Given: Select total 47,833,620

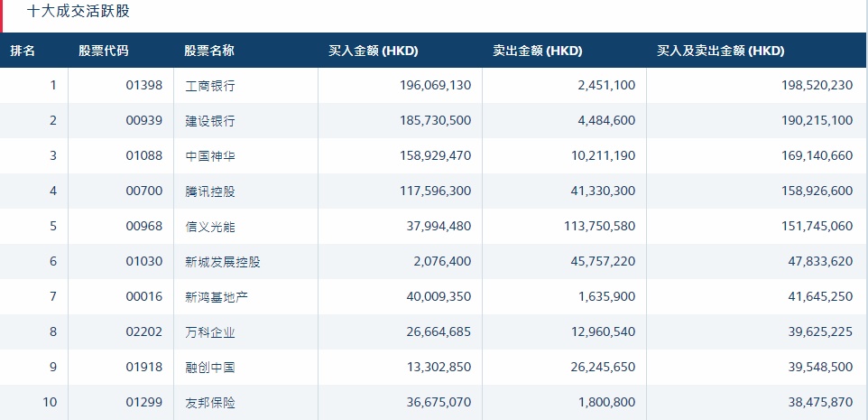Looking at the screenshot, I should point(820,262).
